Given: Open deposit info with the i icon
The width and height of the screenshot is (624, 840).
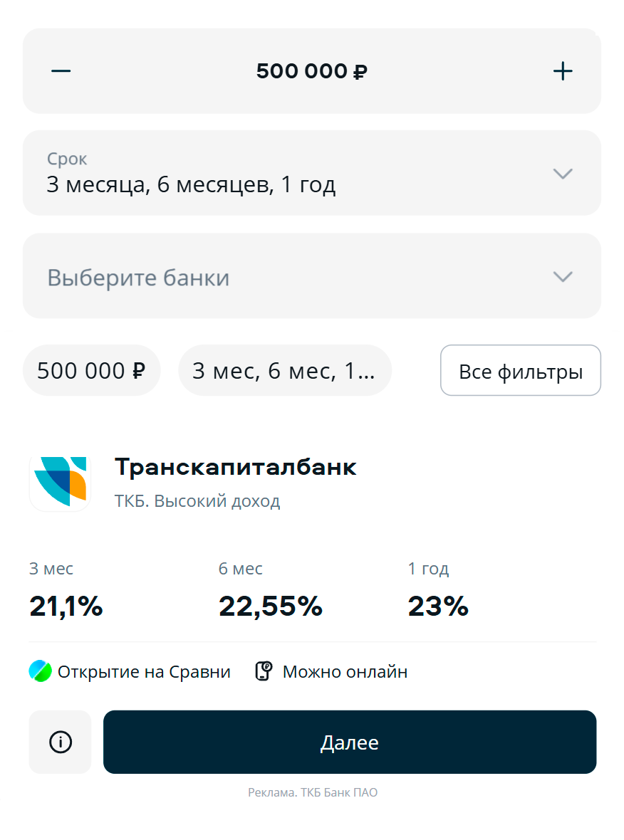Looking at the screenshot, I should (60, 742).
